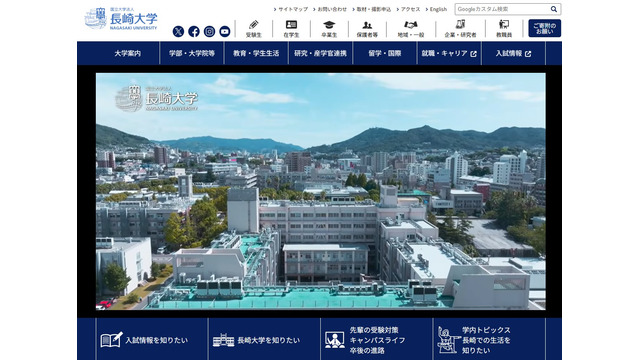Open the 就職・キャリア external menu link
This screenshot has width=640, height=360.
[449, 53]
